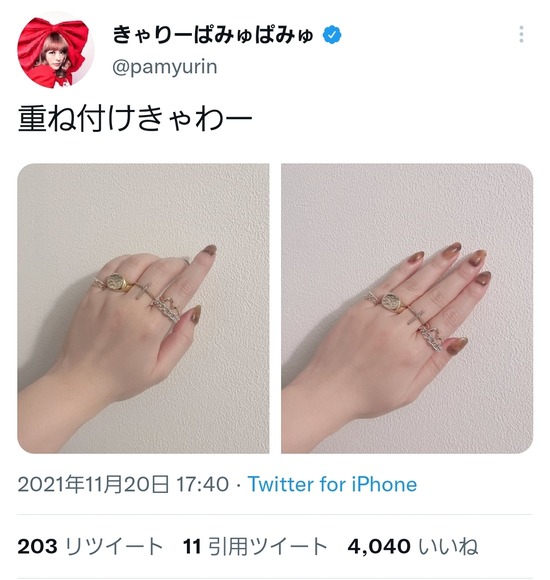Screen dimensions: 550x580
Task: Open the Twitter for iPhone source link
Action: click(x=332, y=484)
